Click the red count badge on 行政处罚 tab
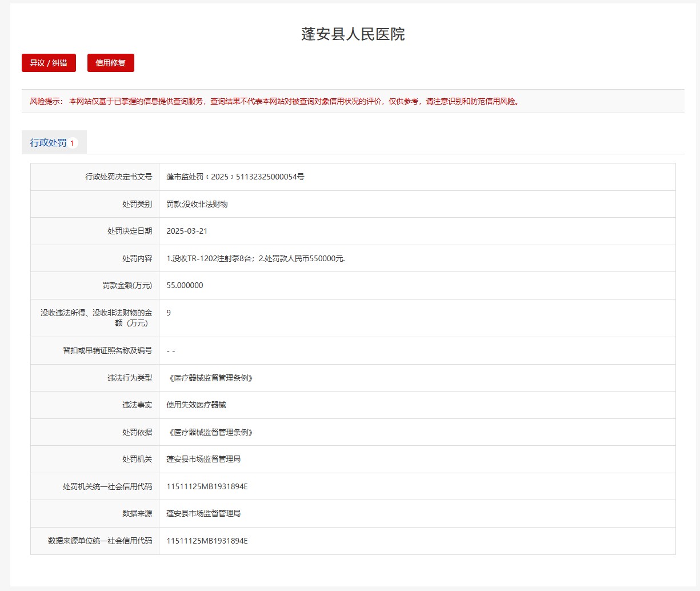This screenshot has height=591, width=700. [72, 143]
